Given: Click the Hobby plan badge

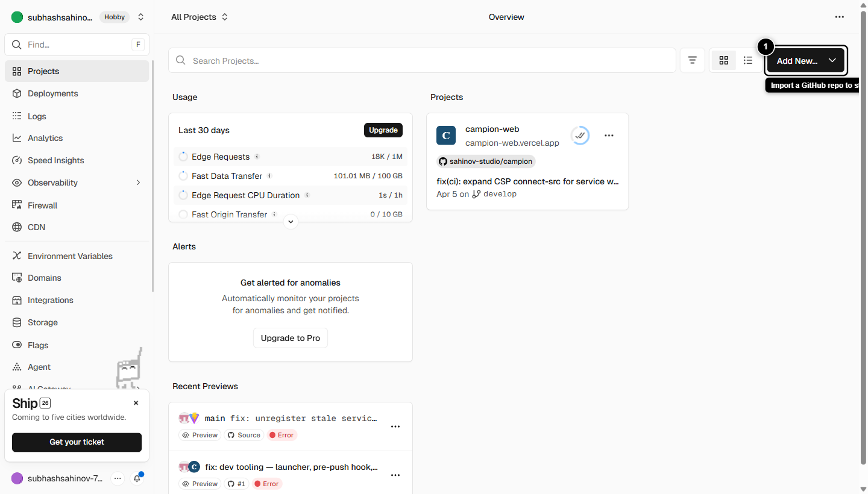Looking at the screenshot, I should click(115, 17).
